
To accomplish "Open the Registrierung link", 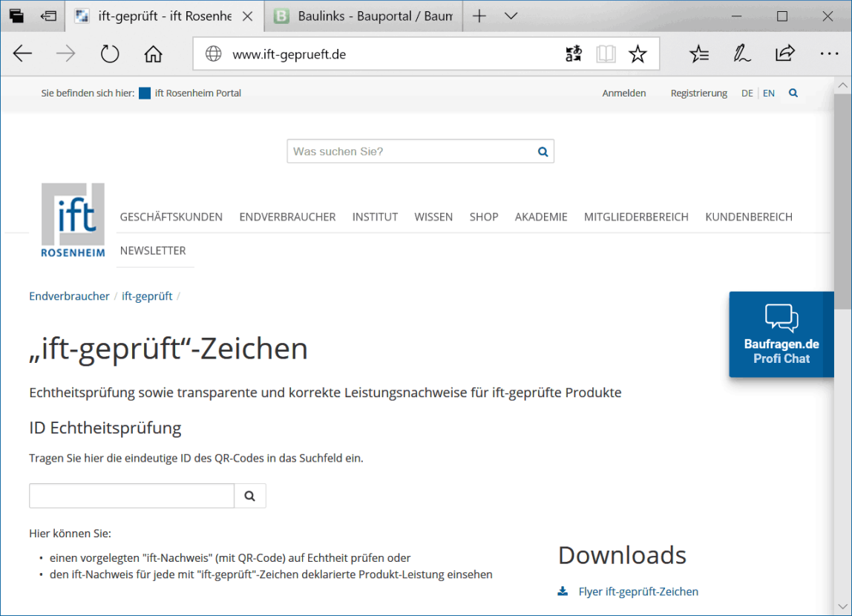I will click(699, 93).
